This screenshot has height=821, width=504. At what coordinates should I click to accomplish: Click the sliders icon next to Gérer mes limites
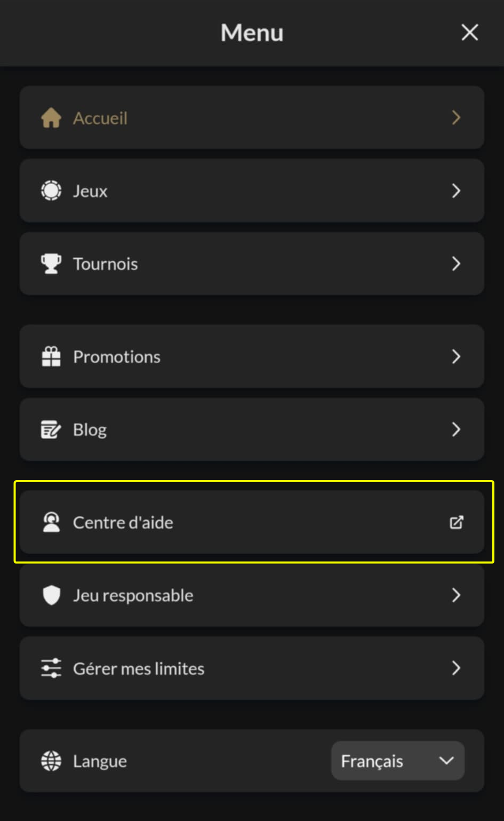pos(51,668)
